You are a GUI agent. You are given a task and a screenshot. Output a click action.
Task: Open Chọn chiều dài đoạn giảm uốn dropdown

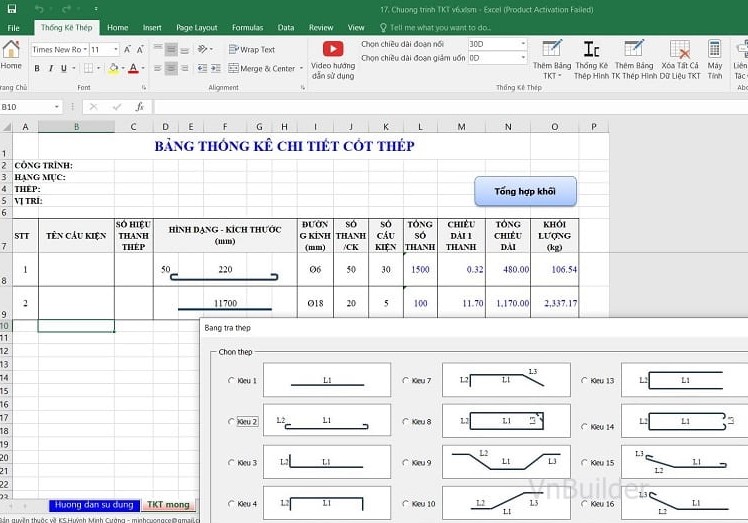(523, 58)
